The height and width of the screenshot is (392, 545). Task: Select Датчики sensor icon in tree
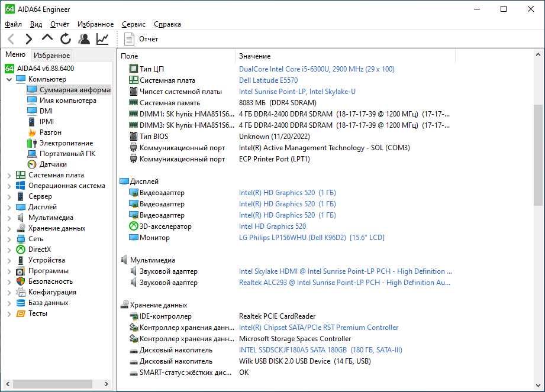click(x=31, y=164)
